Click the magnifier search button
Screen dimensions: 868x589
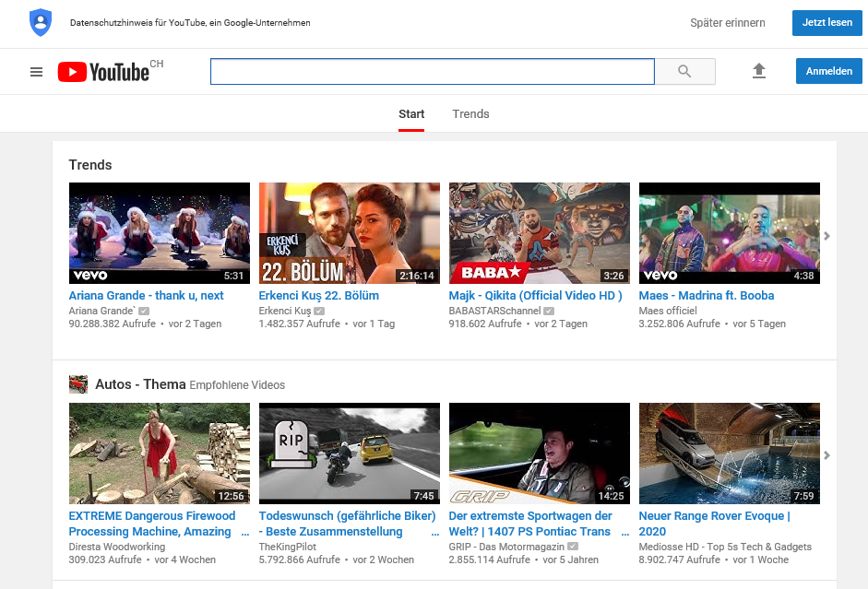(684, 71)
